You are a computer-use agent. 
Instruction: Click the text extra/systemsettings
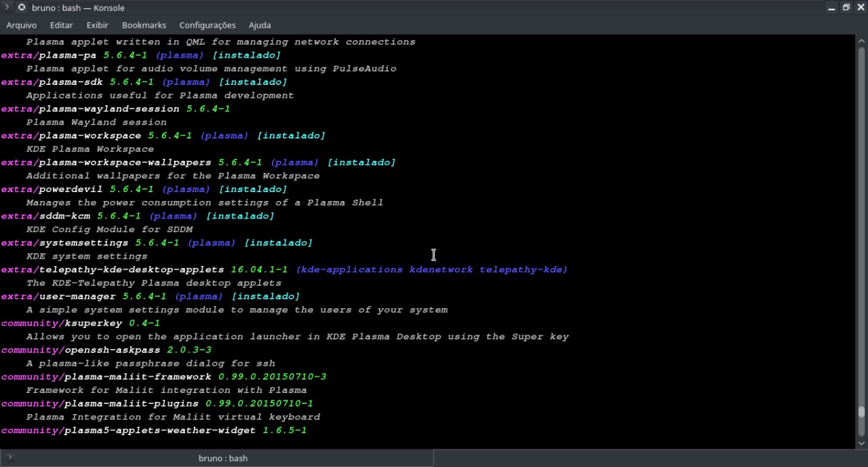tap(64, 243)
